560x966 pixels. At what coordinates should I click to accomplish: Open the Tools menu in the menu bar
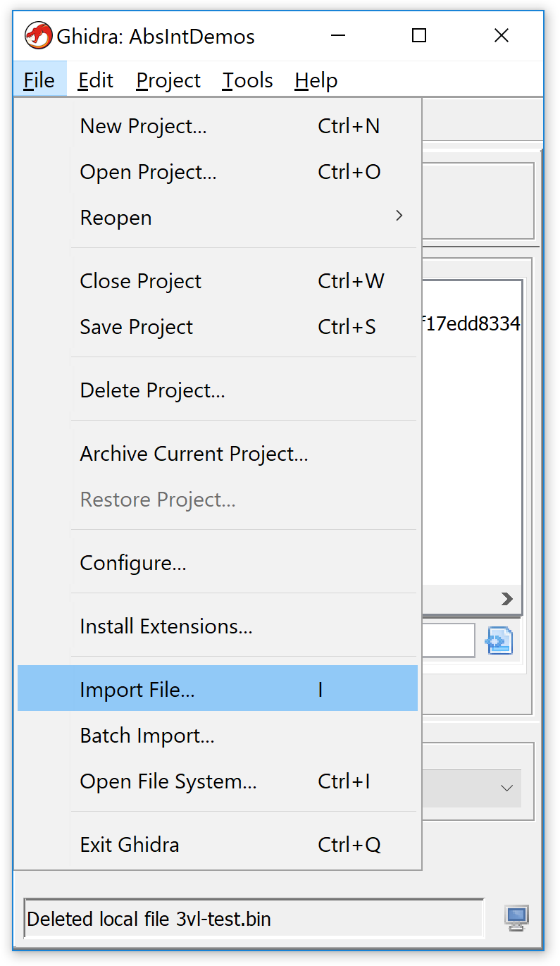247,80
